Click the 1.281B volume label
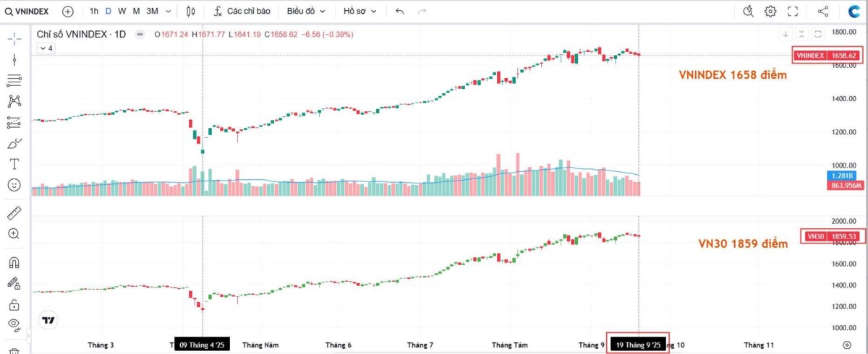Image resolution: width=868 pixels, height=354 pixels. coord(843,176)
